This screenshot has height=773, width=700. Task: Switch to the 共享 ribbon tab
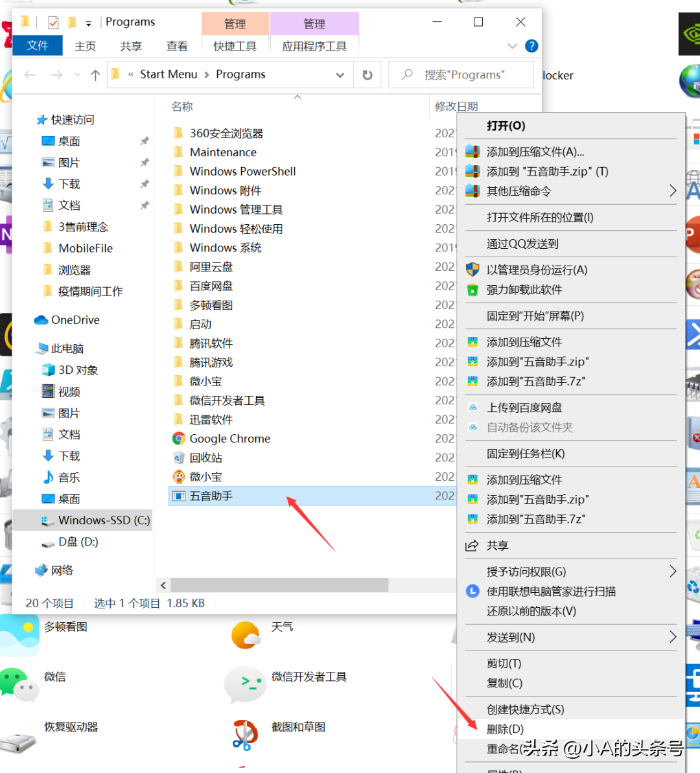[x=131, y=47]
